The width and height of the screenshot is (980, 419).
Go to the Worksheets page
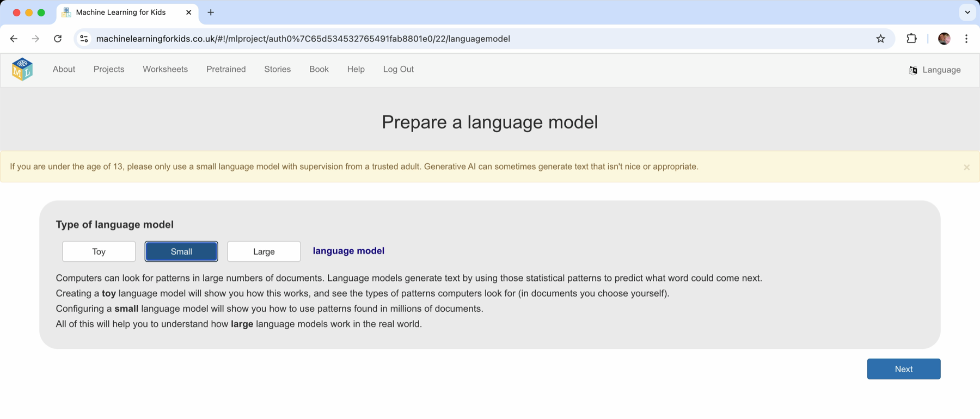(165, 69)
